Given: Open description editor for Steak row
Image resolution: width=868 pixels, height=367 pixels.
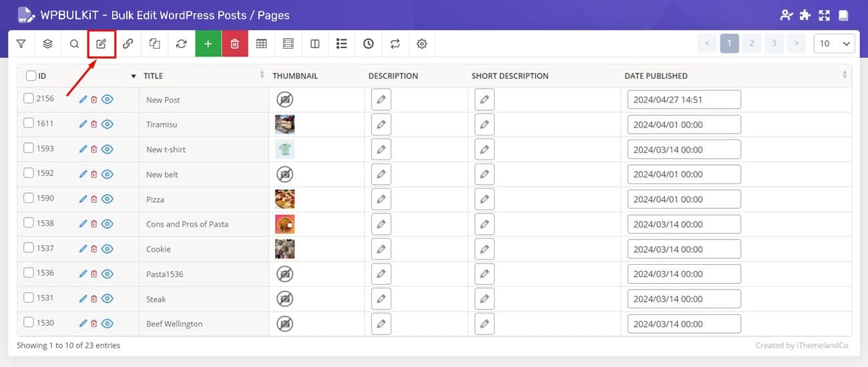Looking at the screenshot, I should pos(381,298).
